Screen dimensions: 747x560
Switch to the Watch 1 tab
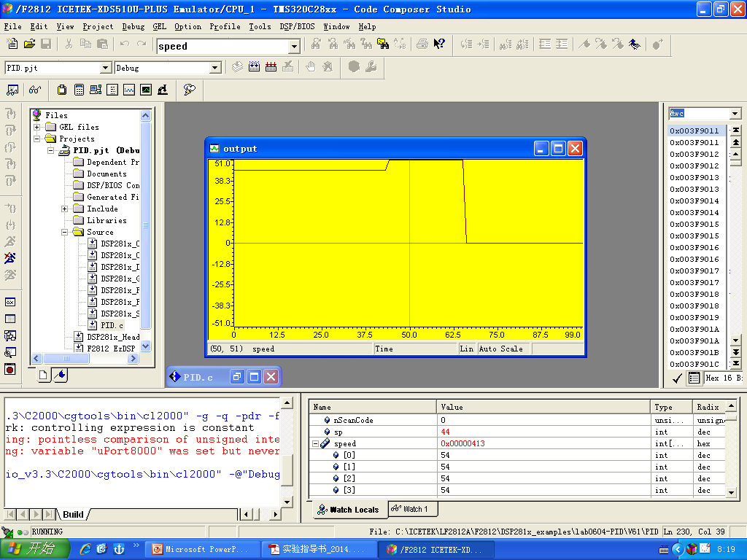click(412, 509)
